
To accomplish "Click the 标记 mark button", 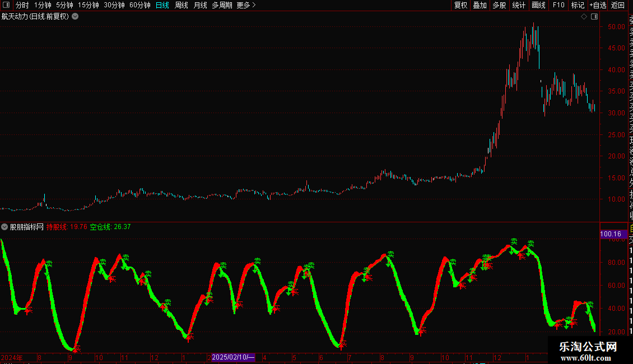I will point(578,5).
